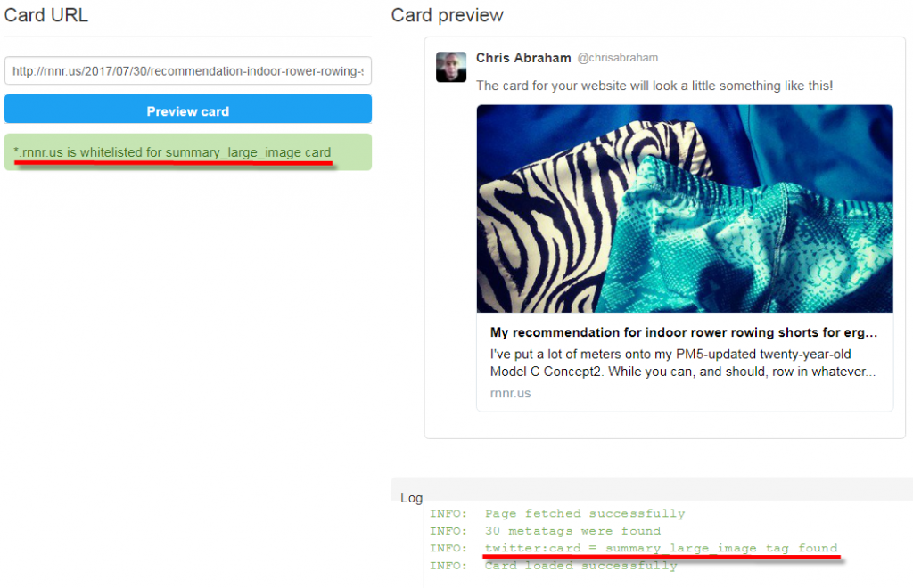913x588 pixels.
Task: Click the first INFO label in the log
Action: click(448, 513)
